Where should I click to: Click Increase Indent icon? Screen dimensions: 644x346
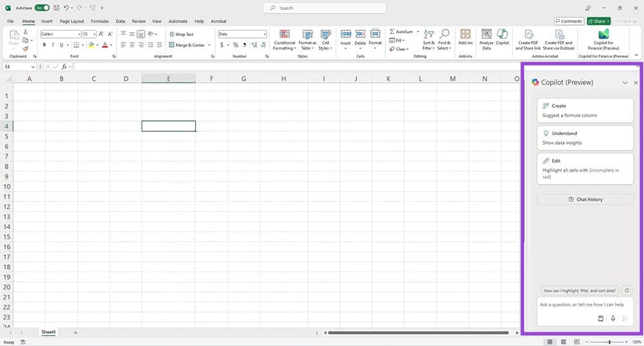click(x=159, y=44)
